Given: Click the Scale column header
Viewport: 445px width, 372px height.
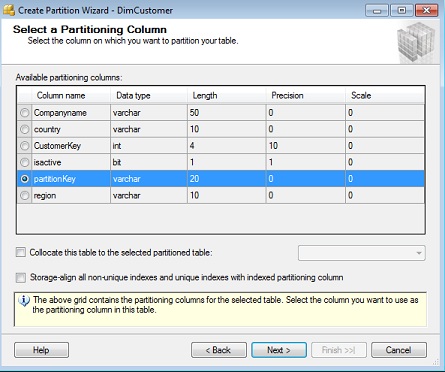Looking at the screenshot, I should click(385, 96).
